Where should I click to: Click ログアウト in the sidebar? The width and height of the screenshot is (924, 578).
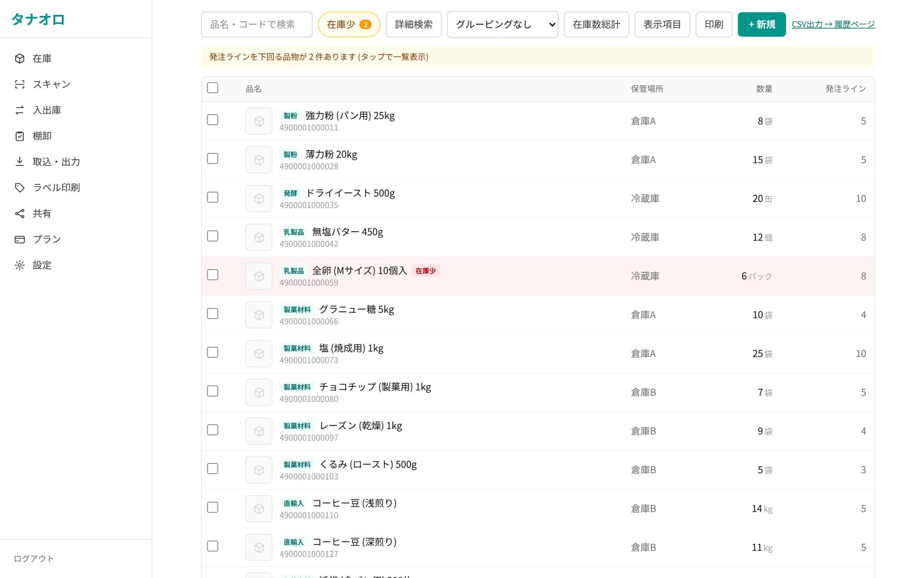click(34, 559)
